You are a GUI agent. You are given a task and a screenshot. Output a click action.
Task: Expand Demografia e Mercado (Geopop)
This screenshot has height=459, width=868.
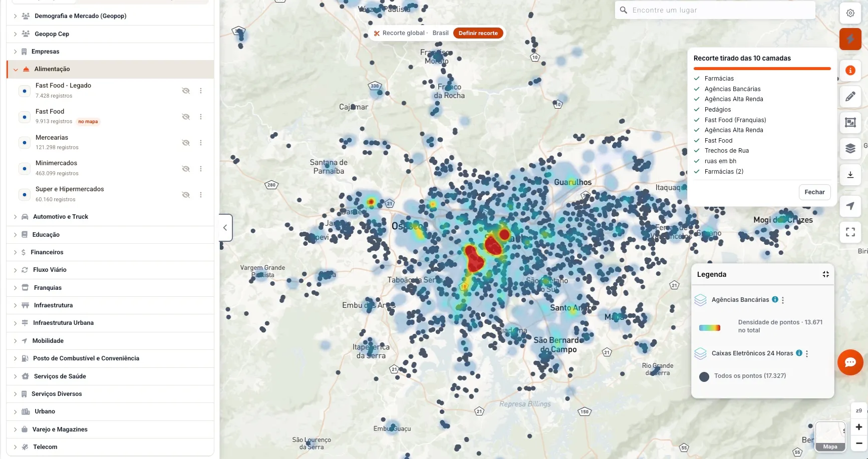click(110, 16)
